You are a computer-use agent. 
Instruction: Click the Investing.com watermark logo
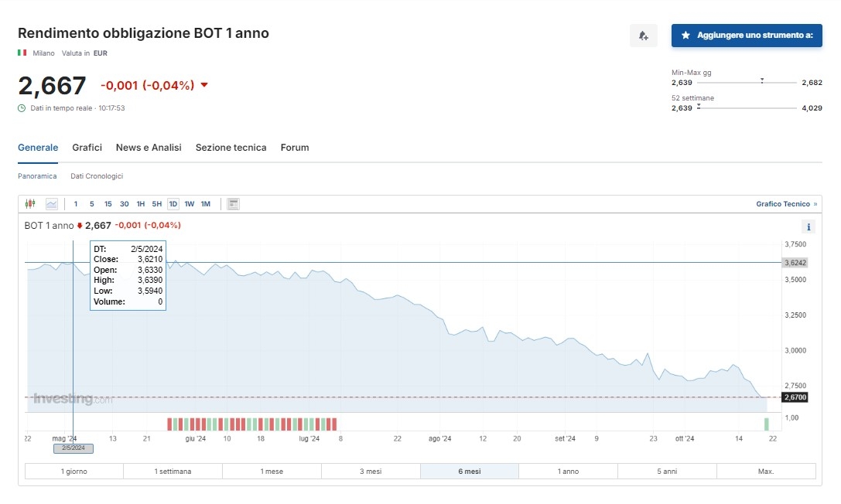click(74, 400)
